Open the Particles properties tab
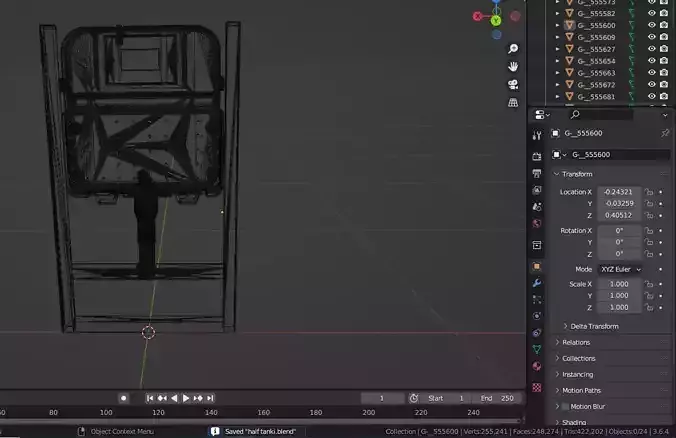This screenshot has width=676, height=438. [537, 299]
